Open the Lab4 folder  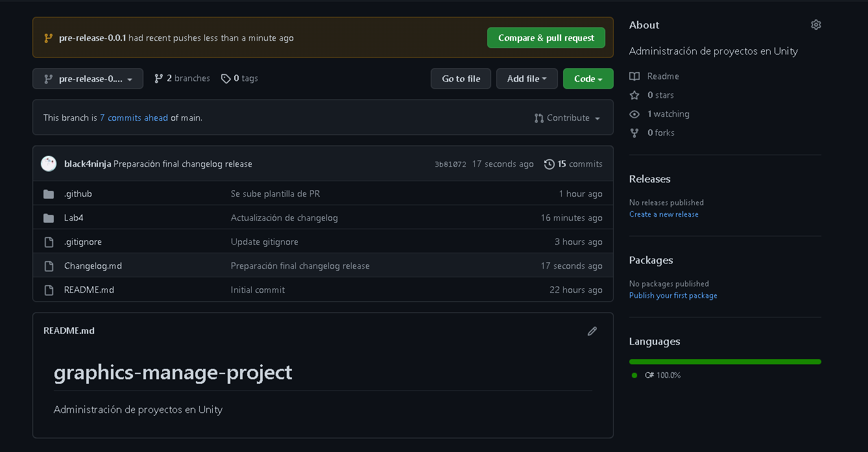(74, 218)
